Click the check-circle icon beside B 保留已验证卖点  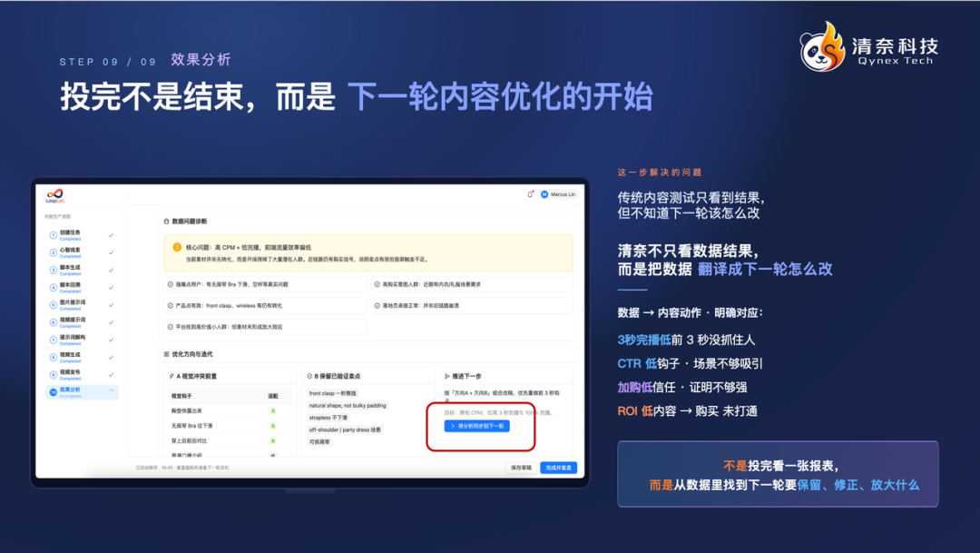[x=309, y=376]
